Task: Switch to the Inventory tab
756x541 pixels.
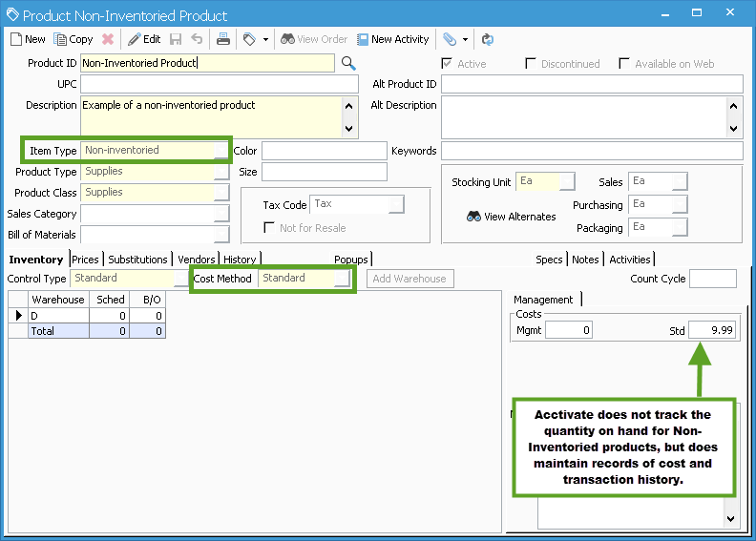Action: pyautogui.click(x=36, y=260)
